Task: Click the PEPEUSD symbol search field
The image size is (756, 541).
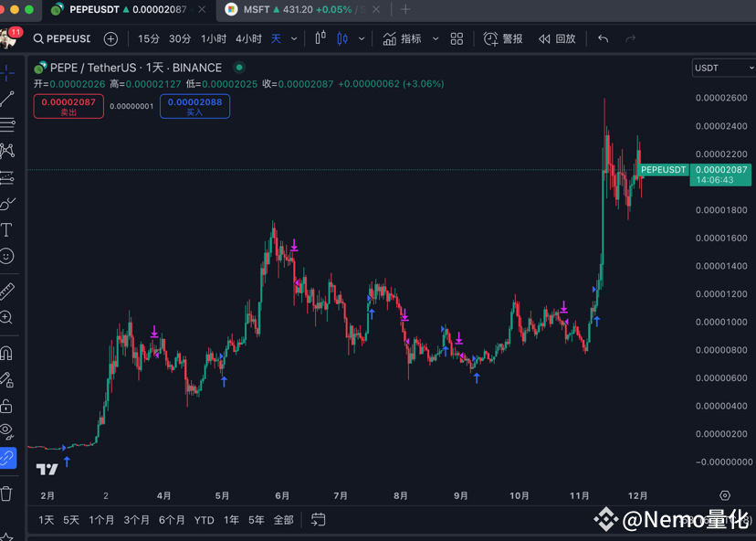Action: click(x=62, y=38)
